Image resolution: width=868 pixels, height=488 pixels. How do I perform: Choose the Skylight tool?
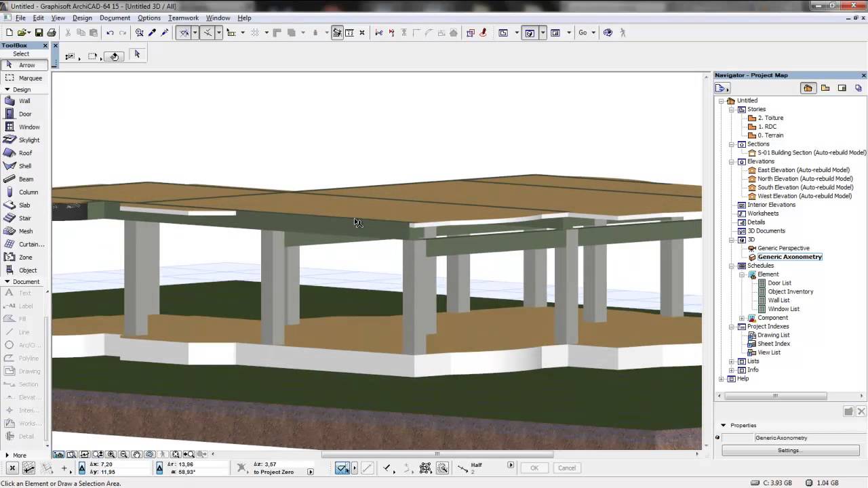(x=24, y=140)
